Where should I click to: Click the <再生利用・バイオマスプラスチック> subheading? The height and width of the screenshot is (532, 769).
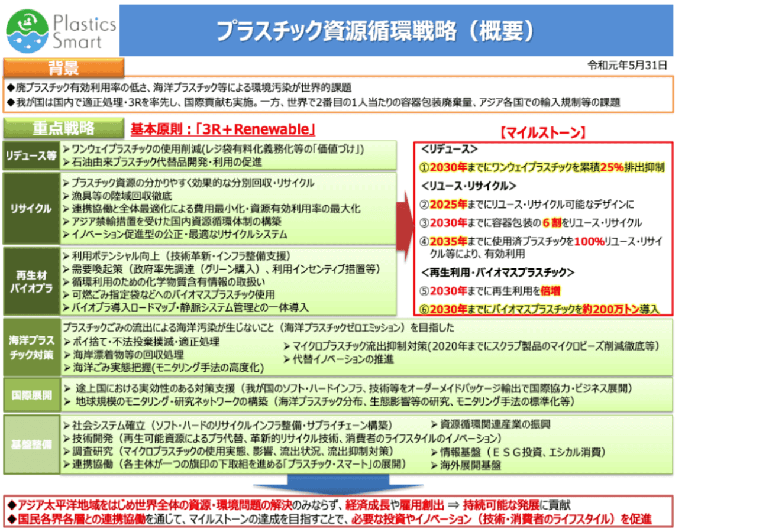pyautogui.click(x=497, y=273)
